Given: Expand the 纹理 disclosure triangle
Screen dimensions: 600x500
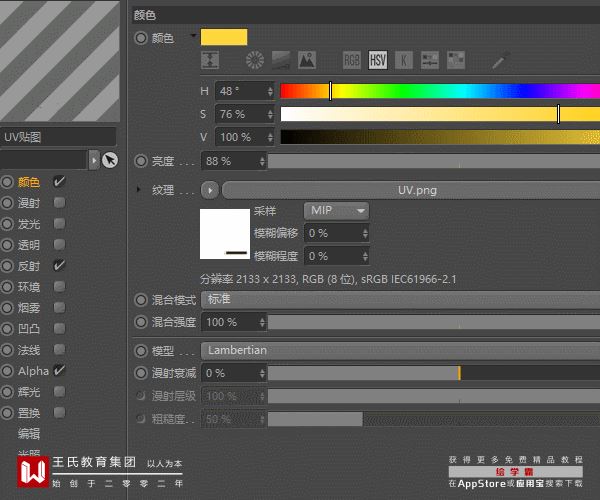Looking at the screenshot, I should coord(139,189).
